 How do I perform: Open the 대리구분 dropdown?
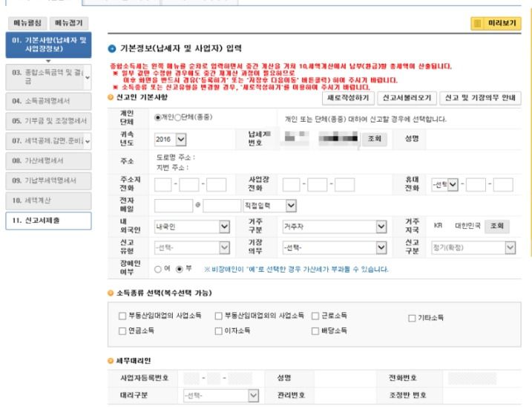[221, 396]
